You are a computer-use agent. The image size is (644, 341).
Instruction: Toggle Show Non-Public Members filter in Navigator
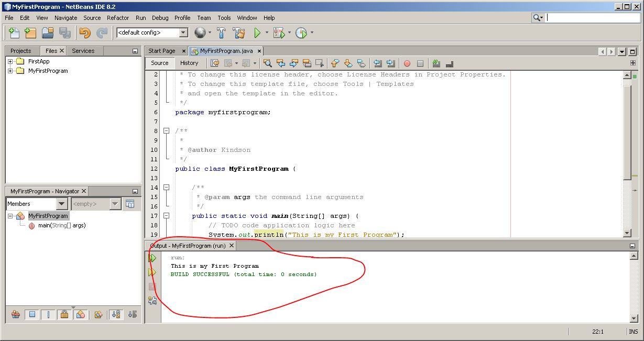pyautogui.click(x=64, y=313)
